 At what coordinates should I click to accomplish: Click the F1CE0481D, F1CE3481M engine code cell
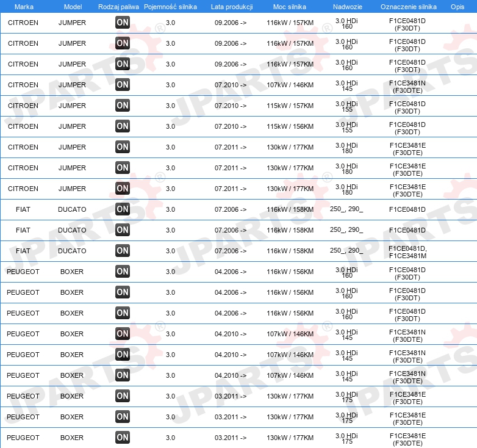pos(407,252)
